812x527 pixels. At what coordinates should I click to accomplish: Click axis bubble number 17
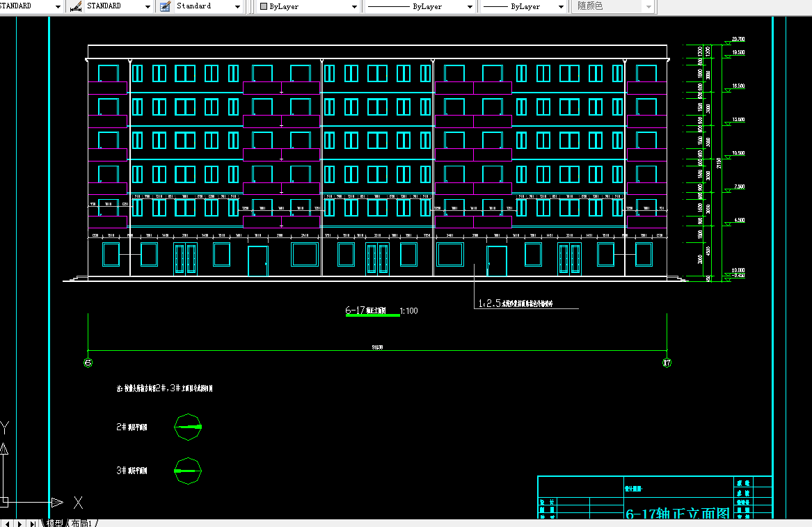pyautogui.click(x=667, y=362)
